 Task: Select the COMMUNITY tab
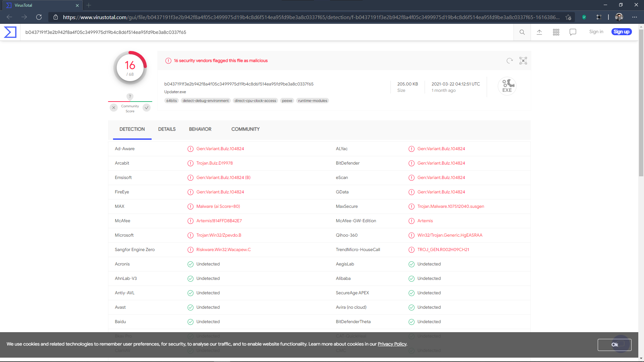click(245, 129)
